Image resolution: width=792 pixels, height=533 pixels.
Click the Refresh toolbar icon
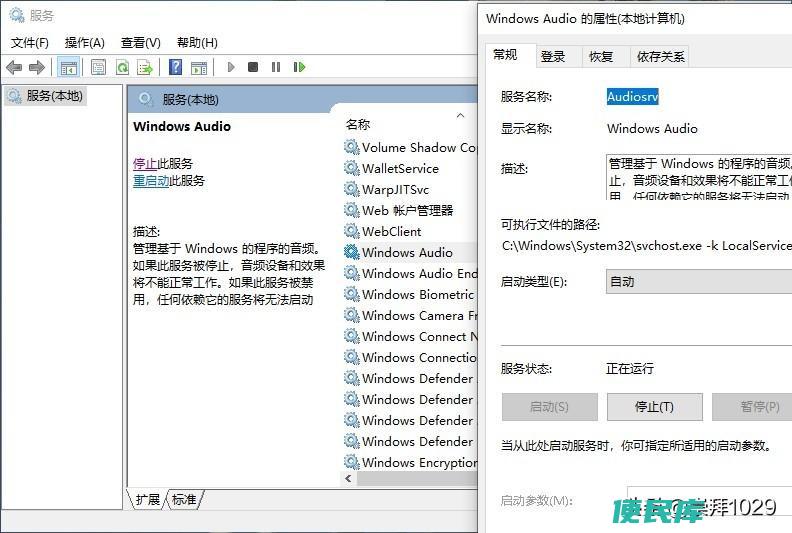tap(122, 67)
